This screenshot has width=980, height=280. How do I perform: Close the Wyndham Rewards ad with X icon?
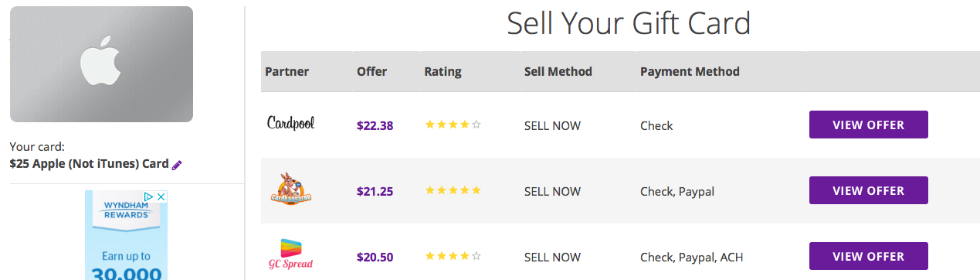(x=161, y=197)
